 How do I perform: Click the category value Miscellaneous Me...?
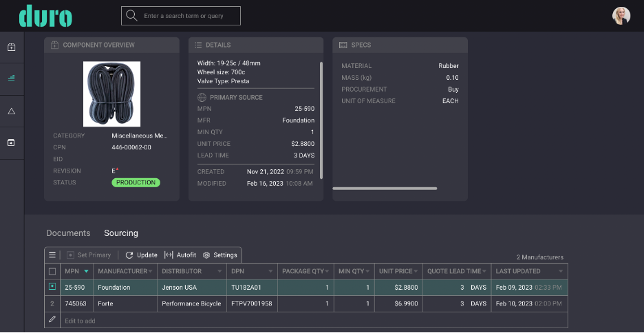(140, 136)
